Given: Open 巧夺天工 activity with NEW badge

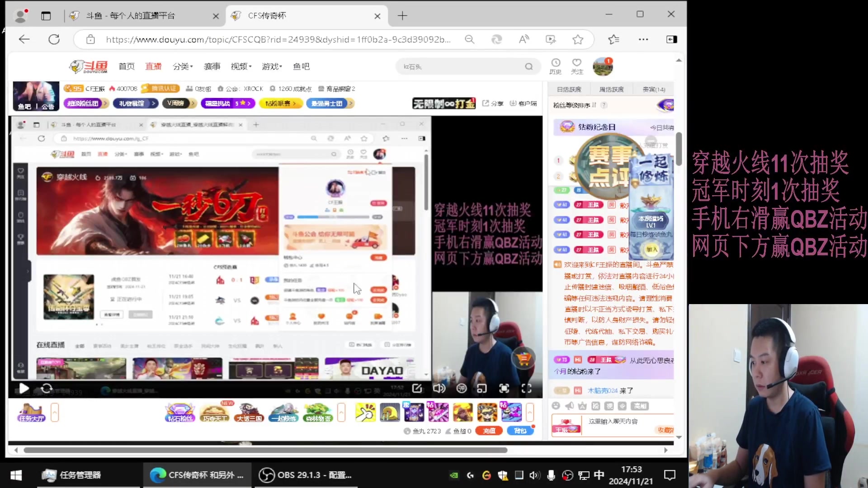Looking at the screenshot, I should (x=215, y=412).
